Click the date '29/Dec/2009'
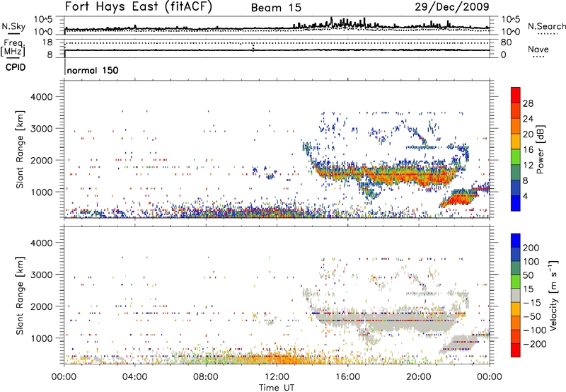Viewport: 566px width, 392px height. pyautogui.click(x=452, y=6)
